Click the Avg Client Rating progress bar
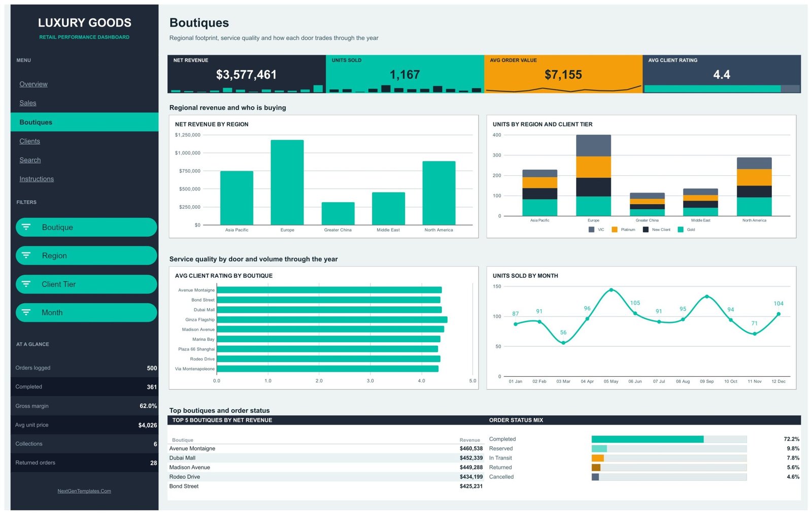Screen dimensions: 812x515 point(722,89)
